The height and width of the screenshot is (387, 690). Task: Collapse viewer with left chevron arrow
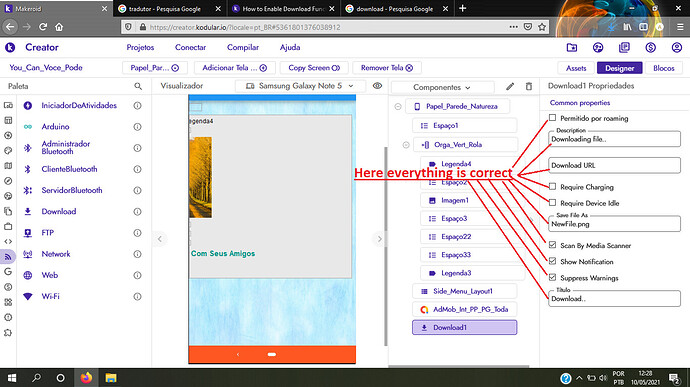click(x=160, y=239)
